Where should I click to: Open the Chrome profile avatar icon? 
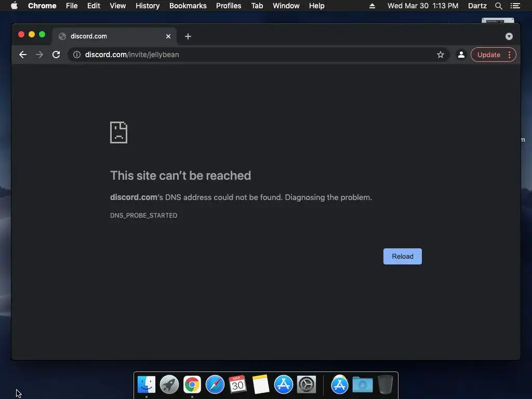(461, 55)
